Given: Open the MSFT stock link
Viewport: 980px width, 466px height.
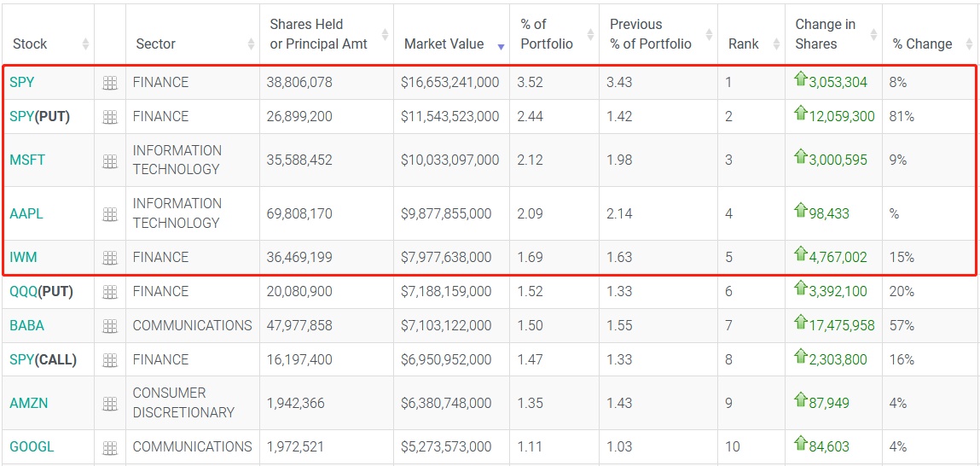Looking at the screenshot, I should tap(27, 160).
